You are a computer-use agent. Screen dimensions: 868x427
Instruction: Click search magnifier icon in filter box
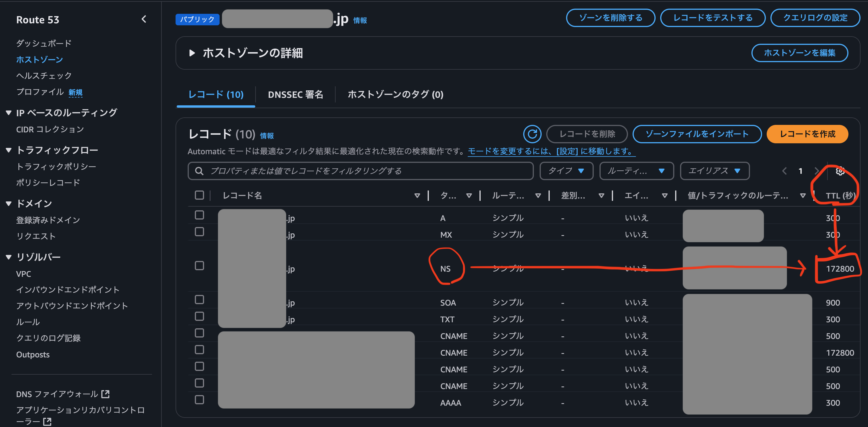click(x=199, y=171)
